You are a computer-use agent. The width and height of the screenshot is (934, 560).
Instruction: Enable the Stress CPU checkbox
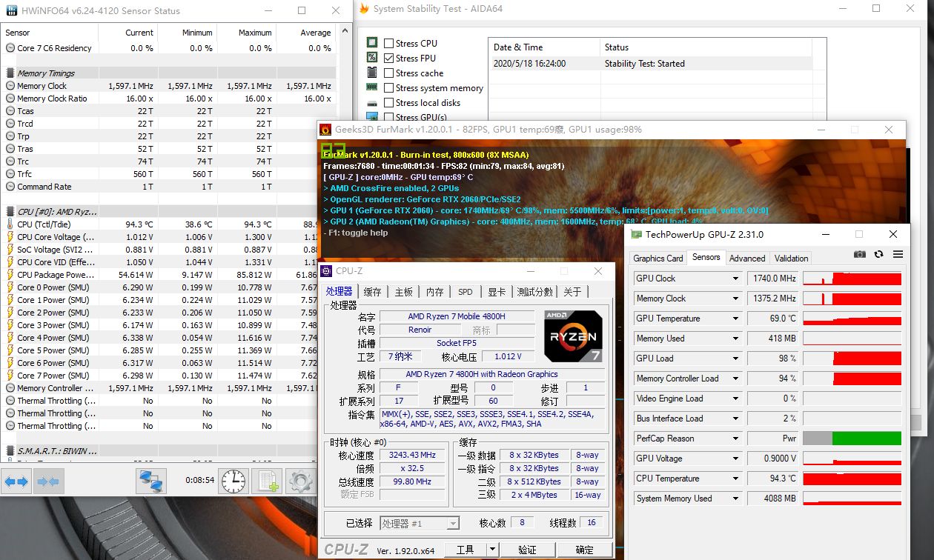[x=389, y=44]
